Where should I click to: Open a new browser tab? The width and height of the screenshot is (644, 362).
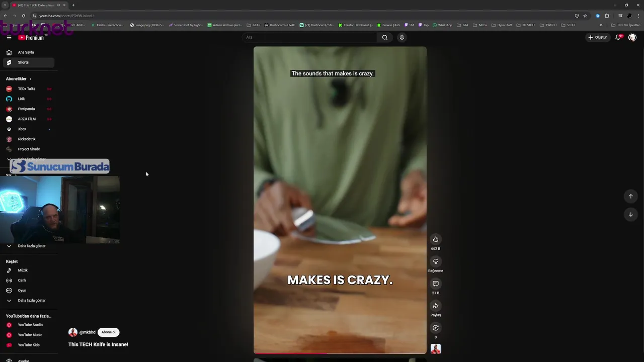point(73,5)
